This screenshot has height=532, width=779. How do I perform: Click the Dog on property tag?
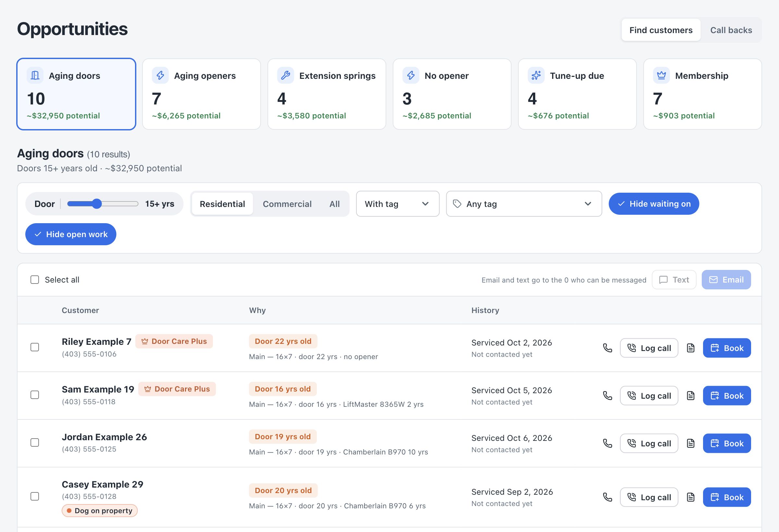[x=100, y=511]
